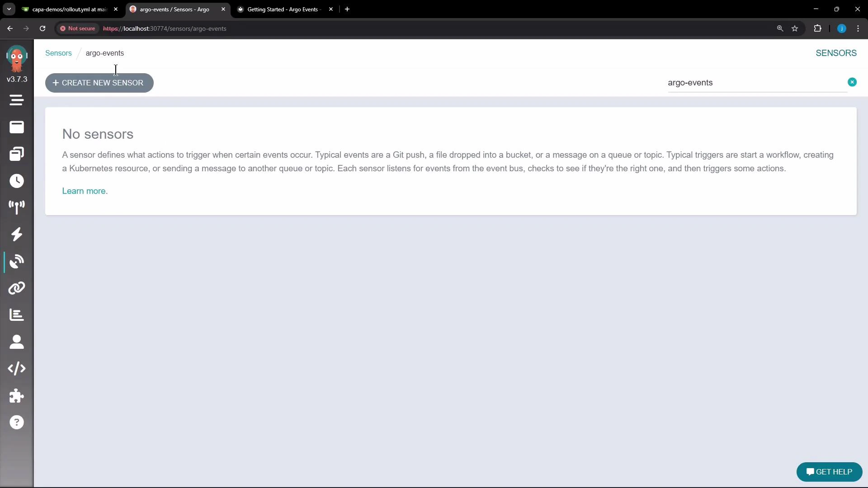Open Archived Workflows via the link icon
The width and height of the screenshot is (868, 488).
coord(16,288)
